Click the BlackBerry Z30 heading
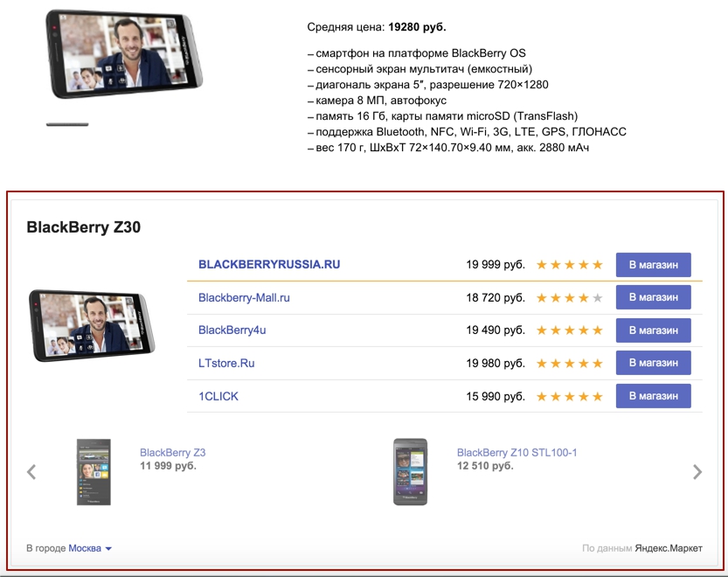728x577 pixels. 84,227
